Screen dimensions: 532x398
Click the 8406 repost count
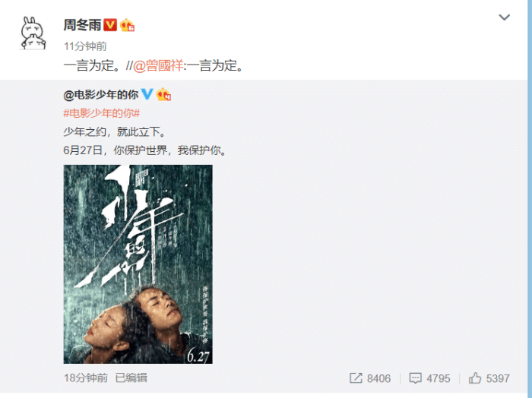(378, 378)
